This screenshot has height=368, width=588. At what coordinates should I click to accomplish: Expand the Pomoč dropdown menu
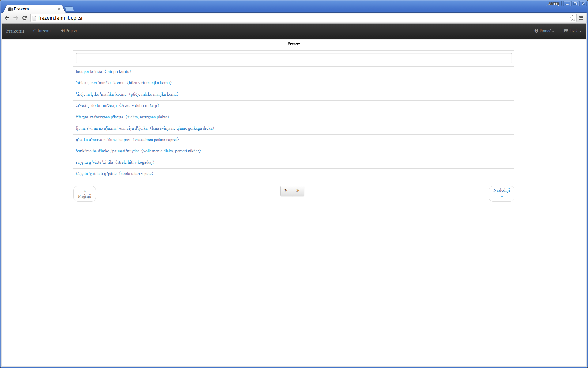tap(545, 31)
